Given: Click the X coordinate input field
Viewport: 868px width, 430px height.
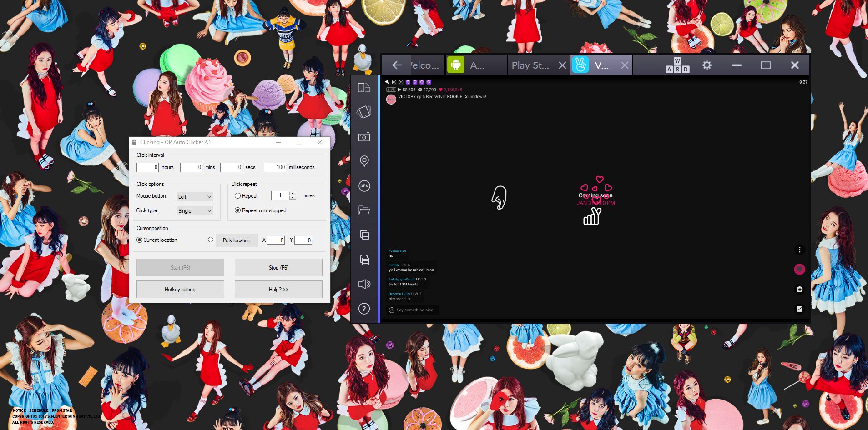Looking at the screenshot, I should (x=276, y=240).
